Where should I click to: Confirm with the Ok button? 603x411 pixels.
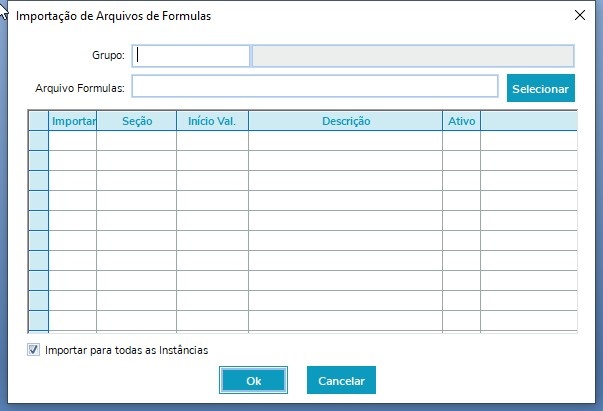coord(254,381)
